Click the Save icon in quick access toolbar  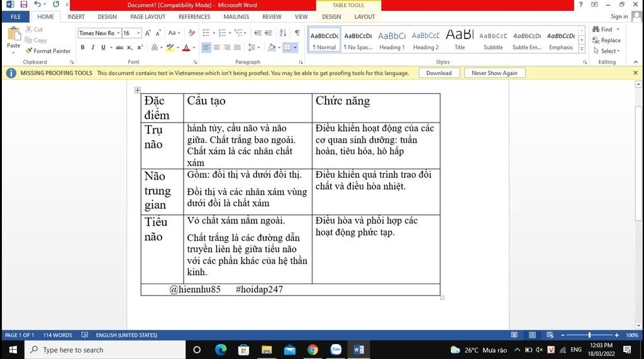[23, 4]
